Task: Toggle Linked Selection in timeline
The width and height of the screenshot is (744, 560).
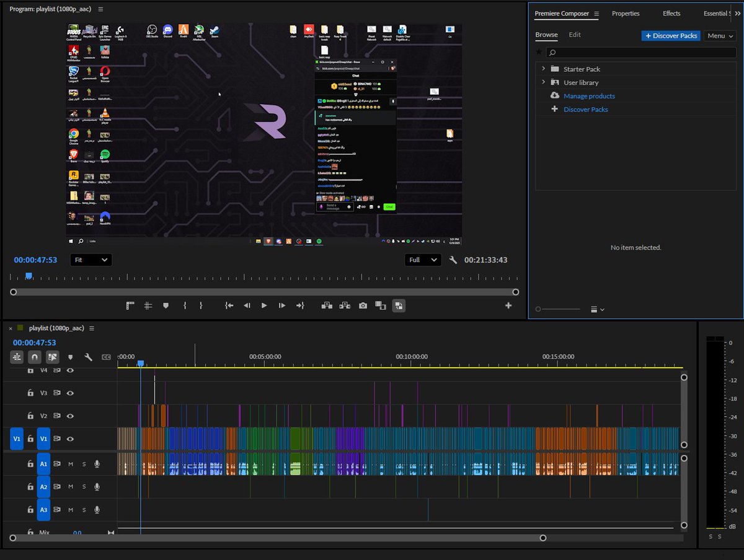Action: [53, 357]
